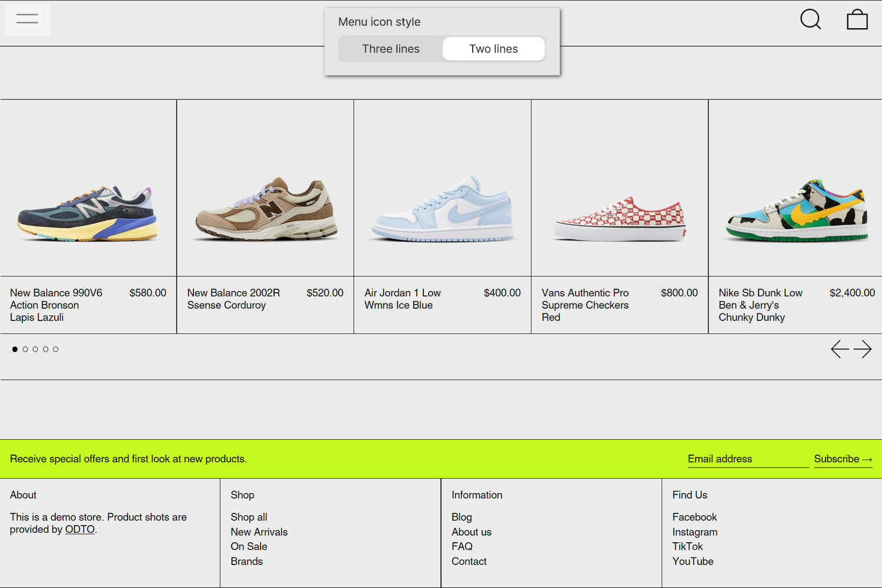Open the store's Instagram page
Screen dimensions: 882x588
[x=694, y=532]
